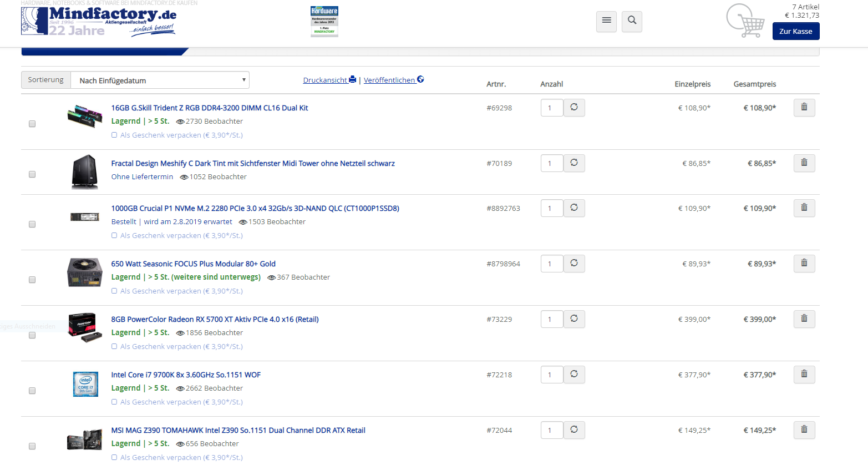Open 16GB G.Skill Trident Z RGB product link
Viewport: 868px width, 470px height.
(x=210, y=108)
